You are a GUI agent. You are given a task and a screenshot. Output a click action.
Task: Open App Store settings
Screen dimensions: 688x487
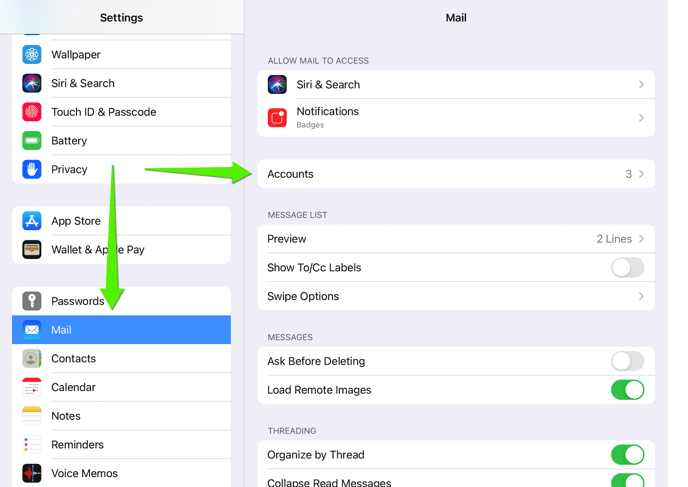(x=122, y=221)
